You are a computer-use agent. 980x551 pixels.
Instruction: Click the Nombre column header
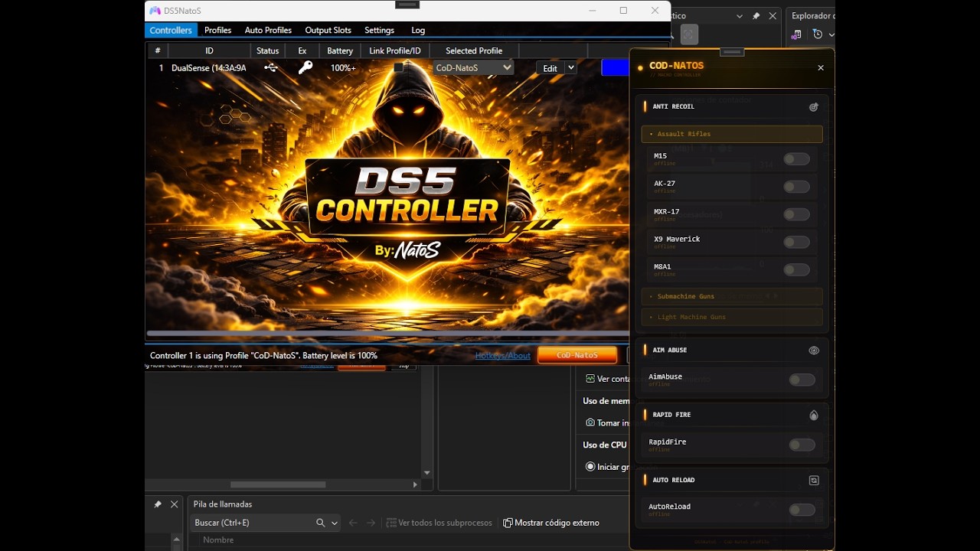[218, 540]
